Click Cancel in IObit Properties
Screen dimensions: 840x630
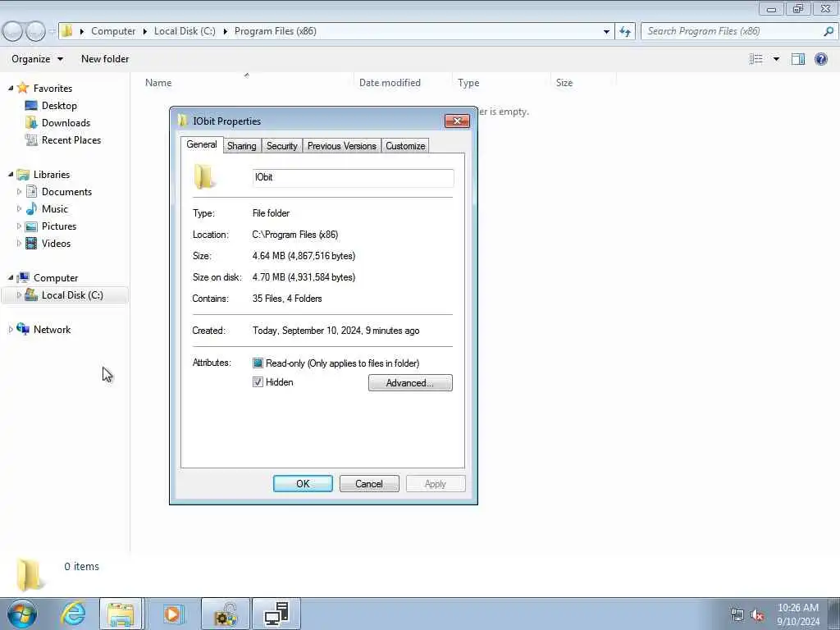369,484
